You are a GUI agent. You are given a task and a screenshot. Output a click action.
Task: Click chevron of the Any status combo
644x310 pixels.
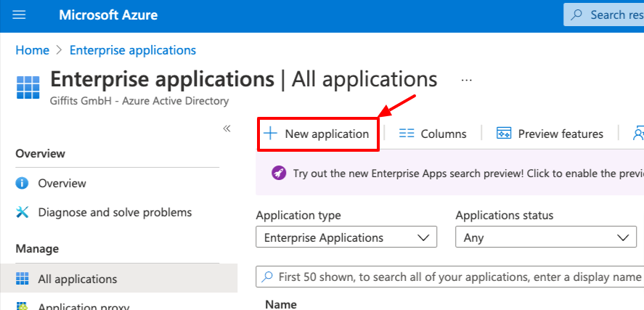click(624, 237)
